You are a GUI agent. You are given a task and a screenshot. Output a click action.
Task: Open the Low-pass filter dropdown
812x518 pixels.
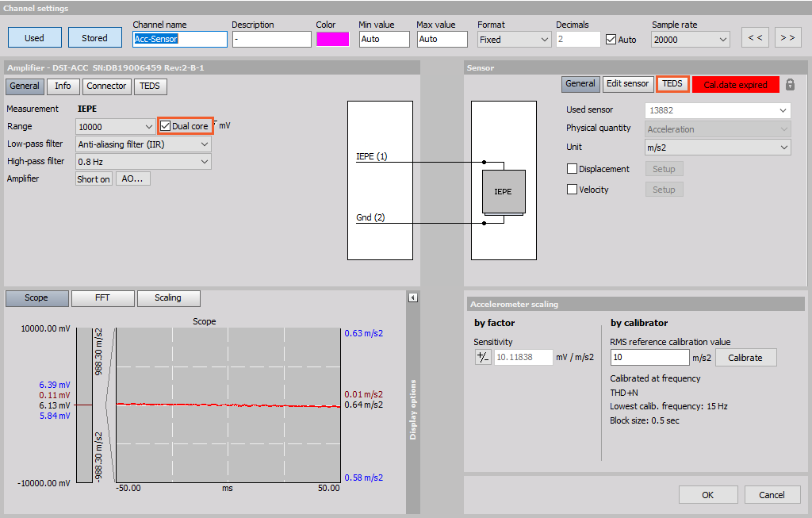[144, 144]
